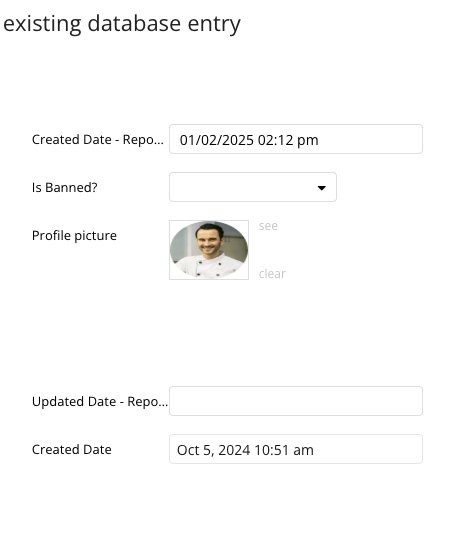Image resolution: width=450 pixels, height=541 pixels.
Task: Click the Is Banned? label
Action: point(65,187)
